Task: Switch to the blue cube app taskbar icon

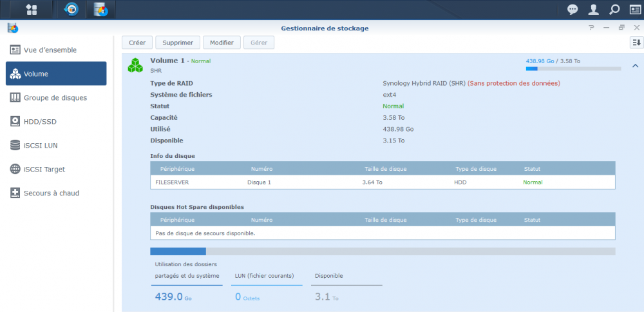Action: click(x=71, y=10)
